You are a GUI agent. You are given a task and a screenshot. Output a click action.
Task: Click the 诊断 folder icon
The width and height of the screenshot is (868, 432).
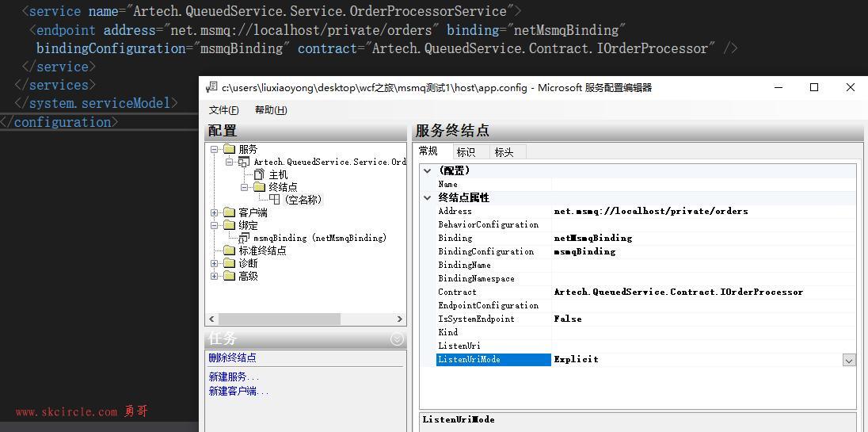click(x=229, y=264)
